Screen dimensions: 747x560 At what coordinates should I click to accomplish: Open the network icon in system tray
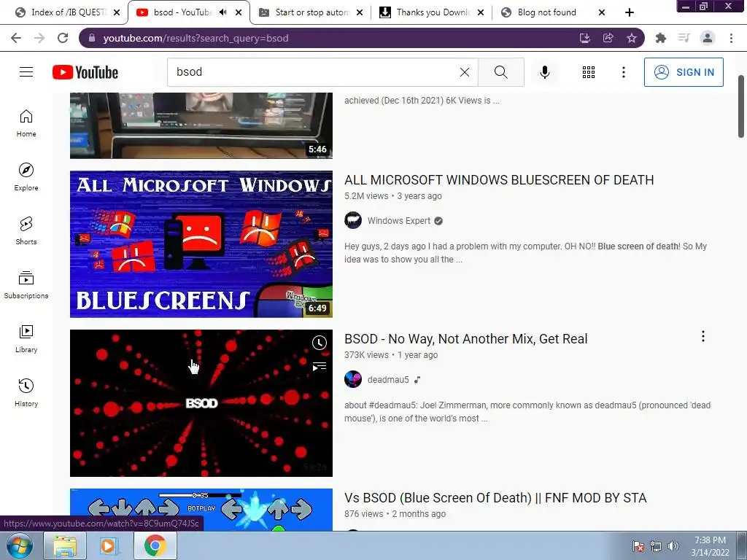(656, 546)
